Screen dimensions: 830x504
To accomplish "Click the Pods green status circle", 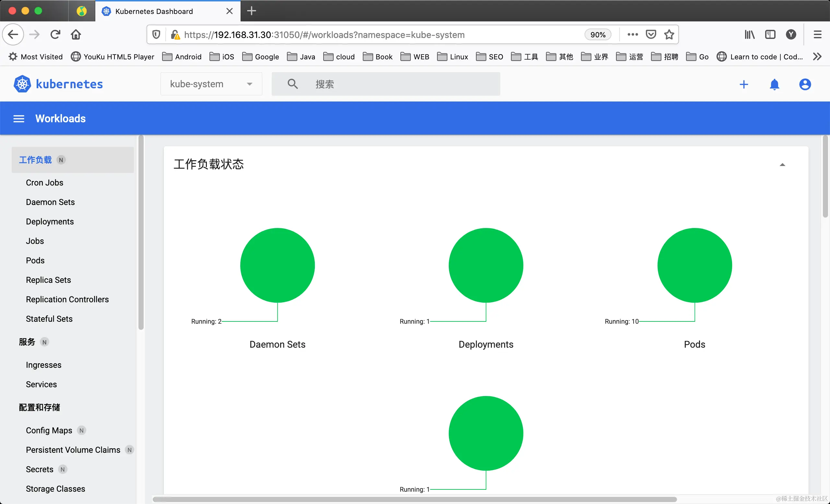I will [694, 265].
